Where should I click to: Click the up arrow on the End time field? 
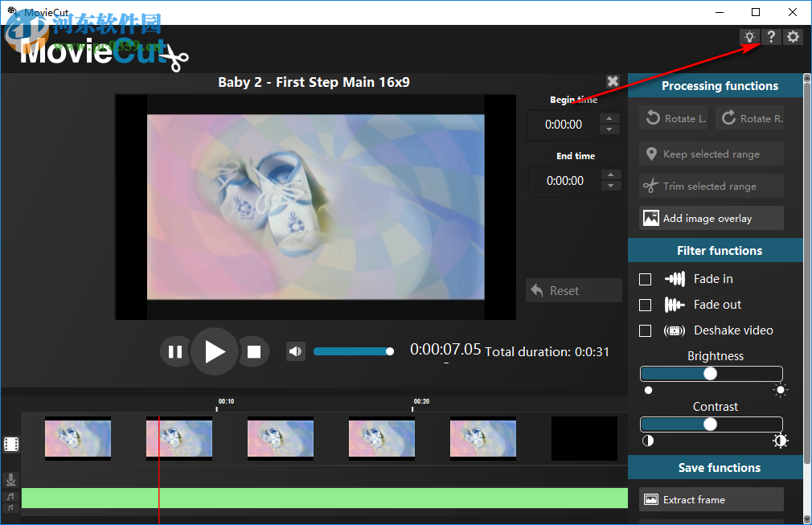[611, 175]
